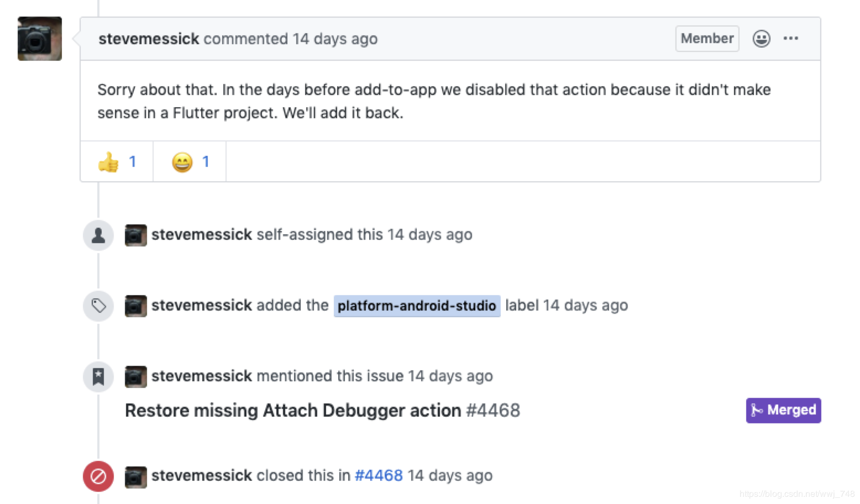Click the Member badge on the comment
Screen dimensions: 860x504
click(707, 39)
